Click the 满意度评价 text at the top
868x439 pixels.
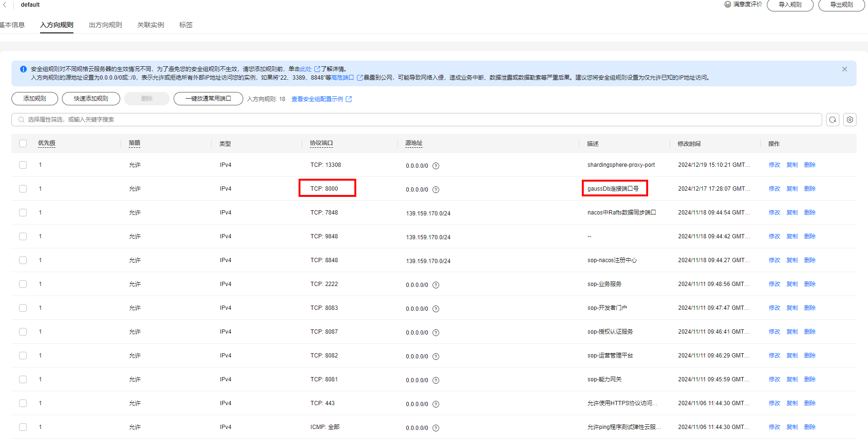(748, 4)
